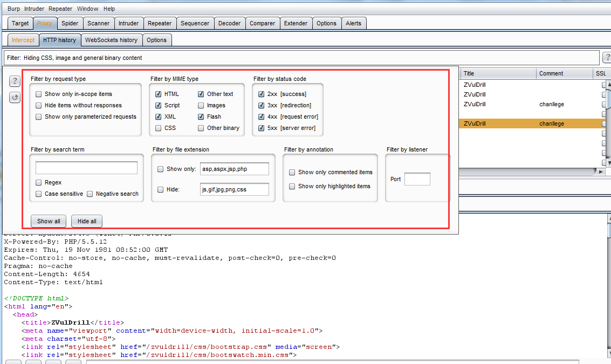
Task: Open the Repeater menu
Action: click(60, 9)
